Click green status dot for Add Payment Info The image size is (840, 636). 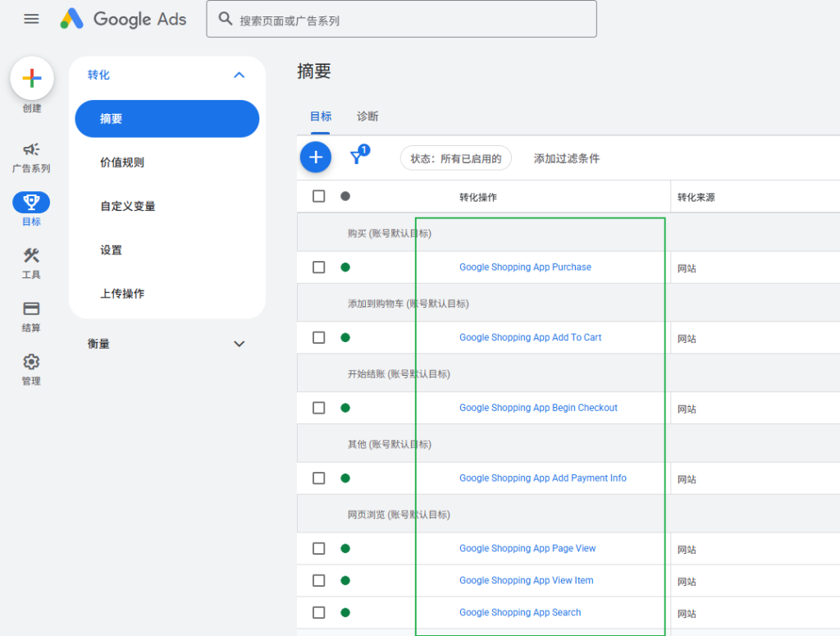click(x=345, y=478)
